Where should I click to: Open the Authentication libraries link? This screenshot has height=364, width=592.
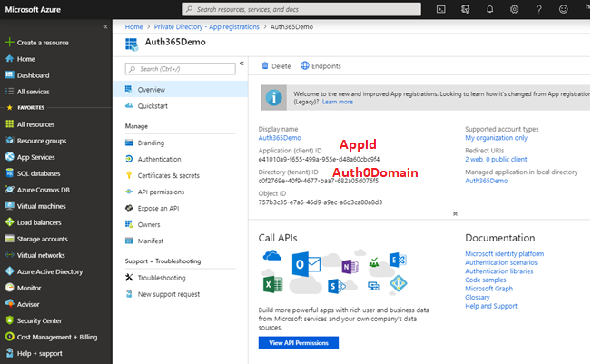coord(499,271)
